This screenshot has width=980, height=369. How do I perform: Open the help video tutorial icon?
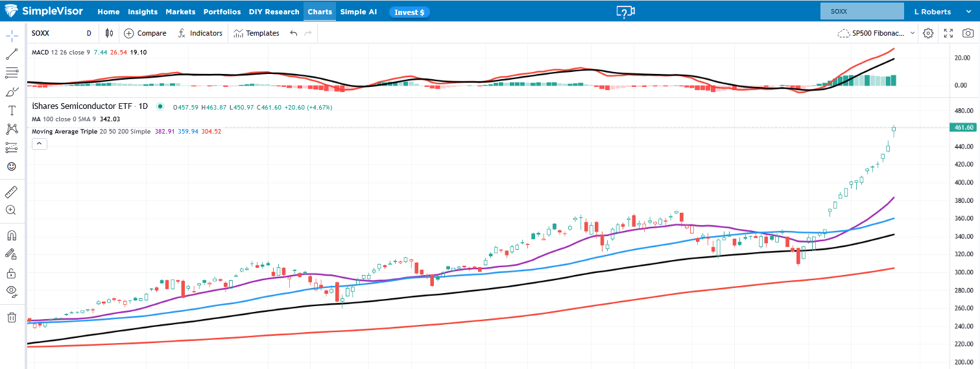pos(625,12)
